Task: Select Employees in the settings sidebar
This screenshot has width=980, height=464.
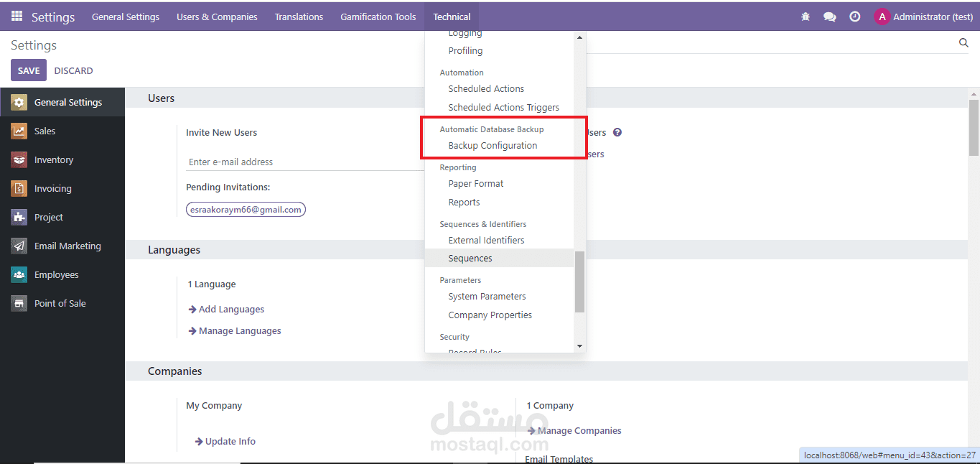Action: (62, 274)
